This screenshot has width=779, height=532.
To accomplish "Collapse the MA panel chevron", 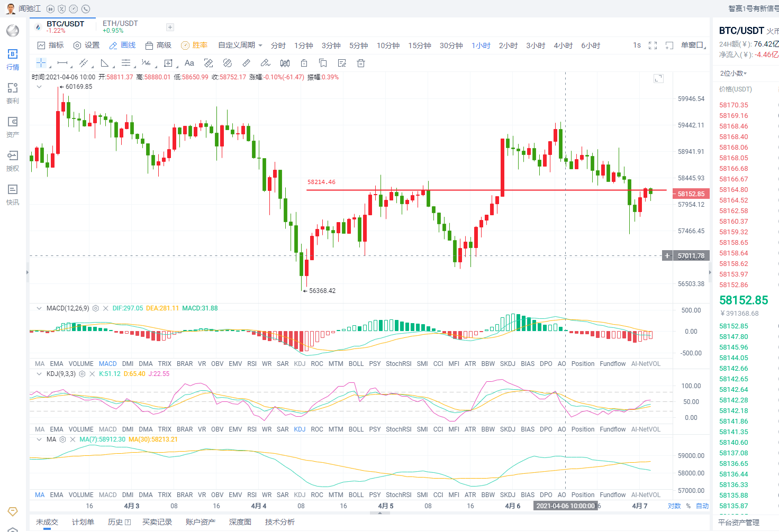I will (x=39, y=439).
